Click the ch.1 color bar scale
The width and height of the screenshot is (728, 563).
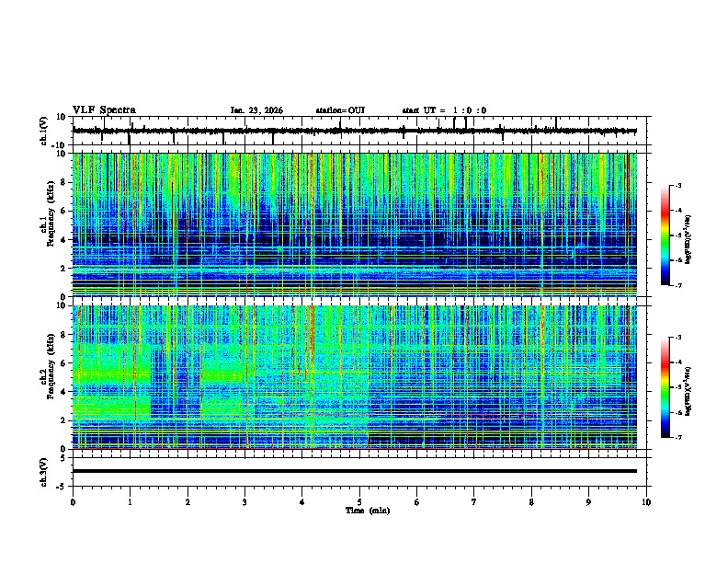coord(665,236)
